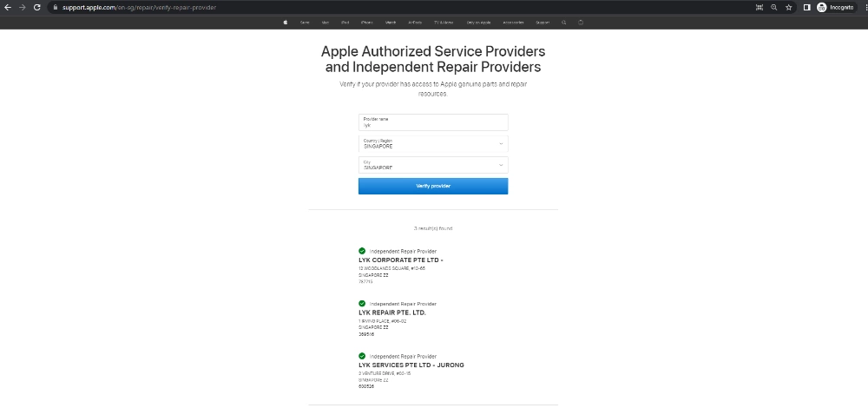This screenshot has width=868, height=408.
Task: Bookmark this page with the star icon
Action: [x=789, y=8]
